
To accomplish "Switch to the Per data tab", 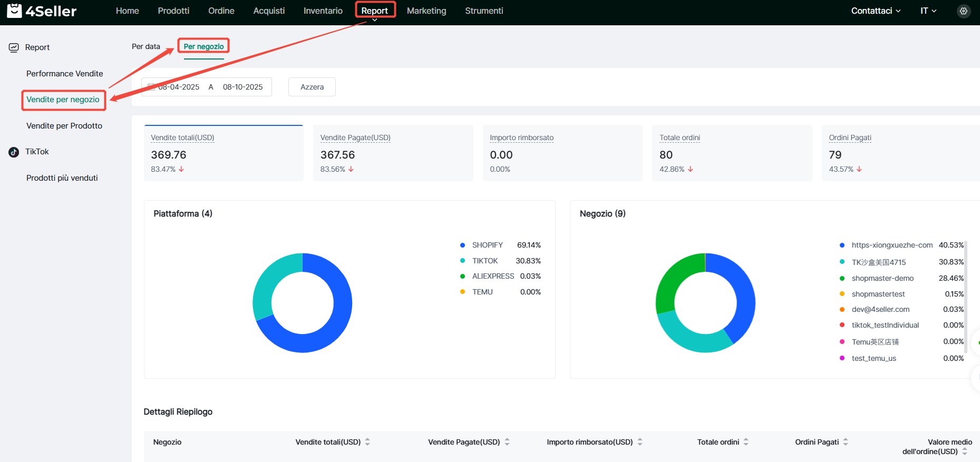I will [146, 46].
